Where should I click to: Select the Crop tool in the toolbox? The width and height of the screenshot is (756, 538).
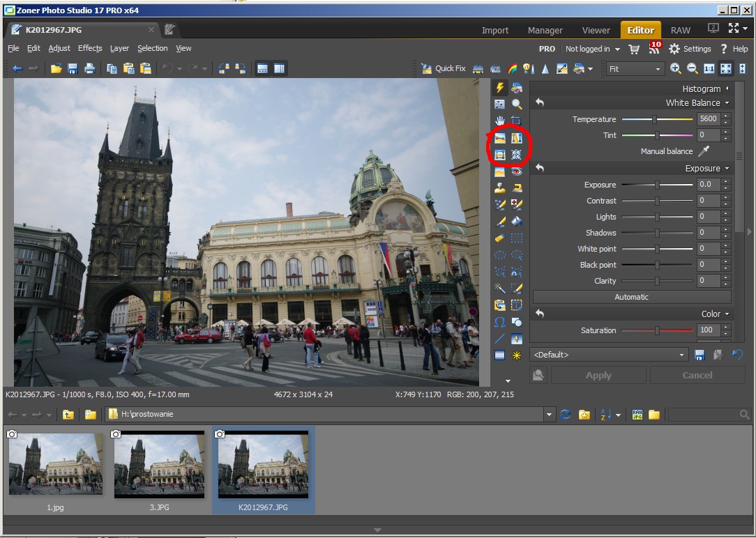517,121
